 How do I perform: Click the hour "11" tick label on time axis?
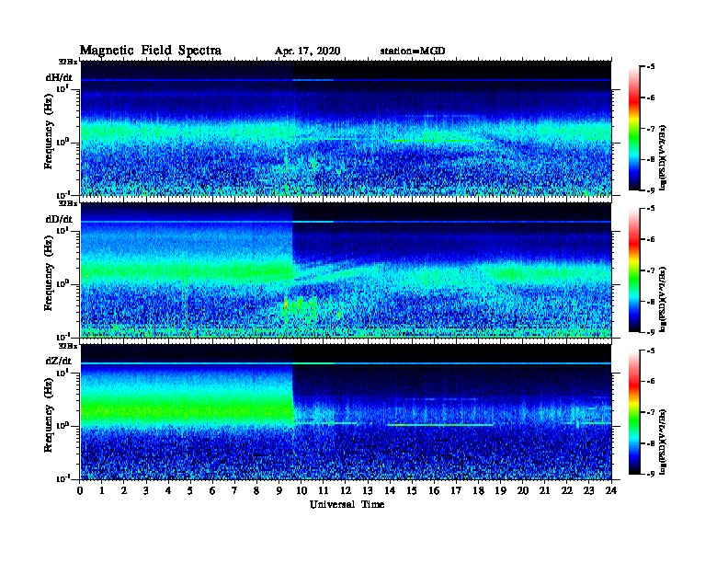coord(323,490)
